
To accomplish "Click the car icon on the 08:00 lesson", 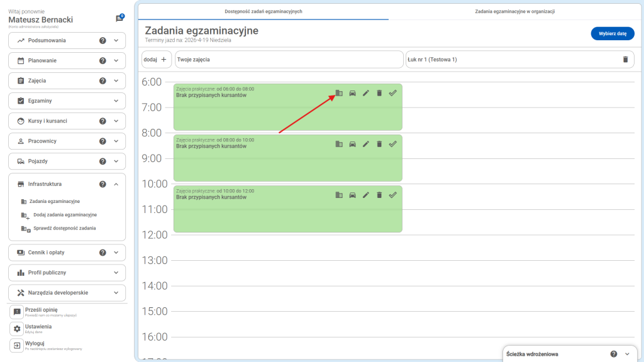I will (352, 144).
